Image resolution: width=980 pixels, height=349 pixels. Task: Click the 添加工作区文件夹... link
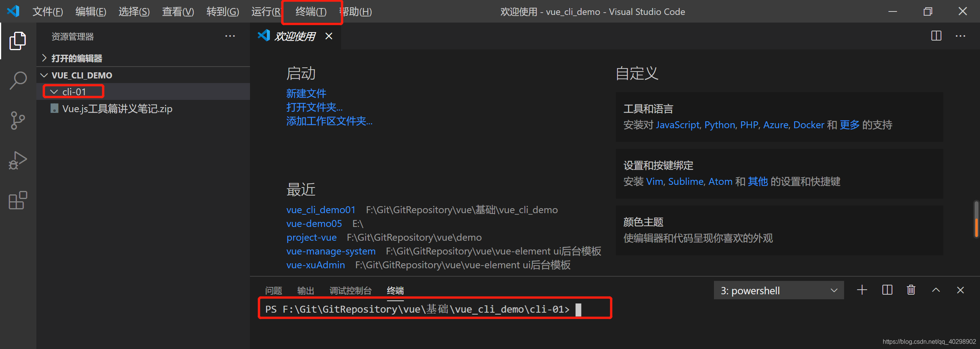pyautogui.click(x=330, y=121)
